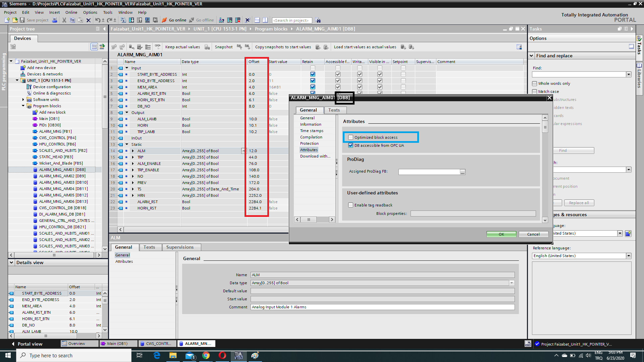
Task: Select Protection in dialog navigation list
Action: pyautogui.click(x=309, y=143)
